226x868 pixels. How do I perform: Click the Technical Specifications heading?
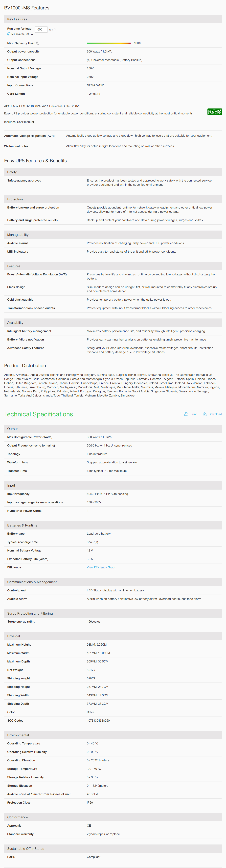click(x=38, y=414)
